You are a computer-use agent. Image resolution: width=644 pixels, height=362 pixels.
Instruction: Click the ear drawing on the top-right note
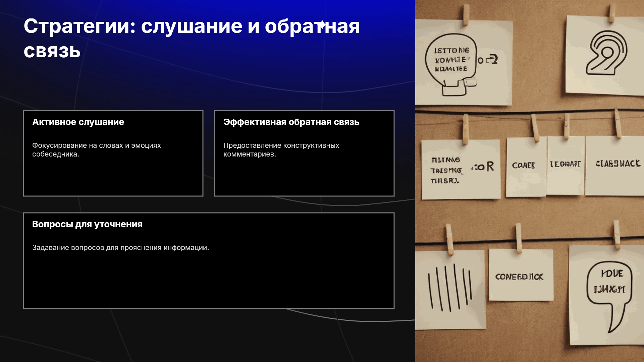coord(606,53)
